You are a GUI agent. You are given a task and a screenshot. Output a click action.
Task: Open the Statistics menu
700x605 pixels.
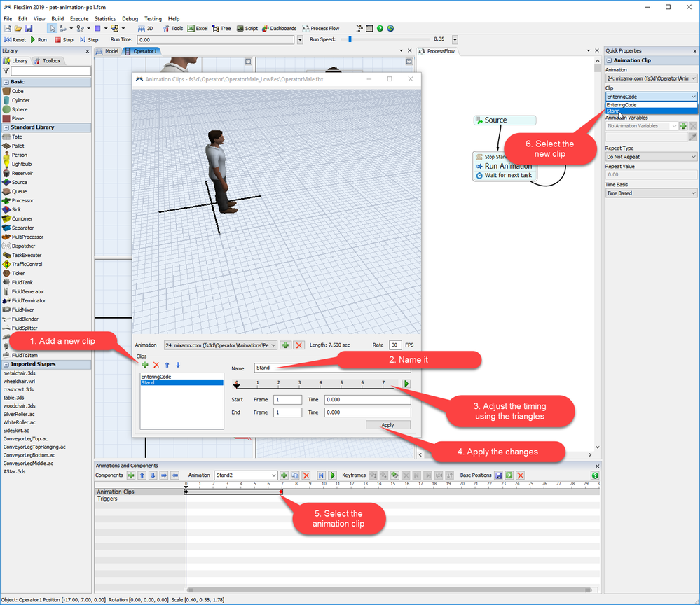pyautogui.click(x=105, y=19)
